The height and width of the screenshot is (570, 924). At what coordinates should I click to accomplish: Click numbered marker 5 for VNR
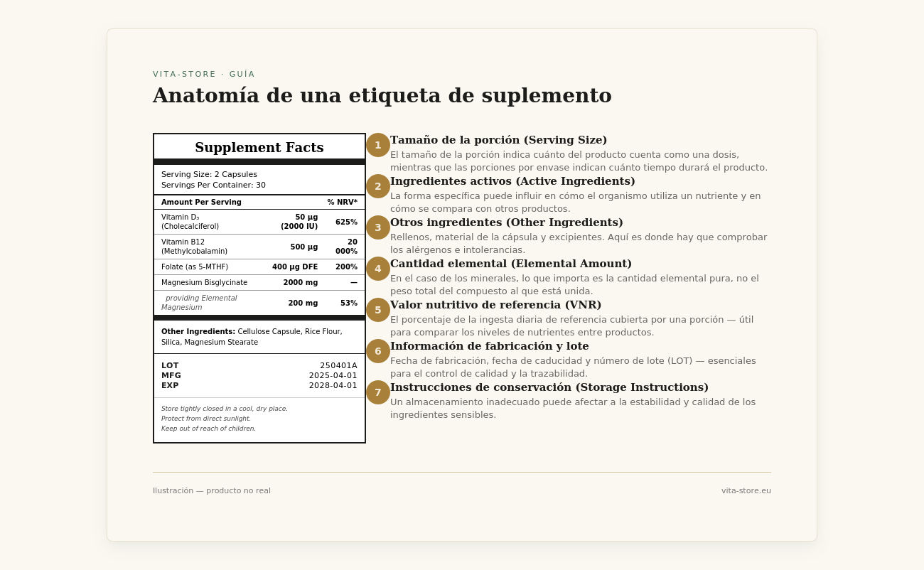pyautogui.click(x=378, y=310)
